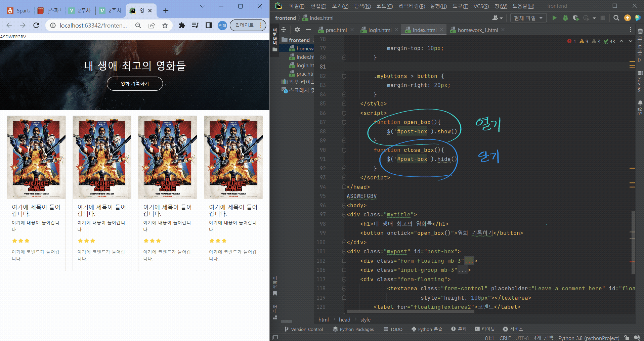The image size is (644, 341).
Task: Run with coverage shield icon
Action: (576, 18)
